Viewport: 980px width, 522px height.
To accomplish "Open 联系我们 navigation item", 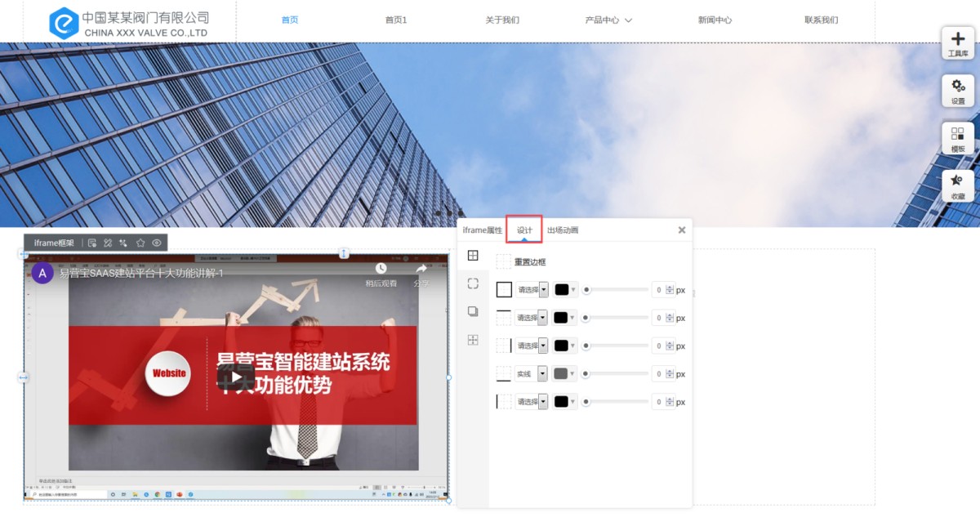I will click(821, 20).
